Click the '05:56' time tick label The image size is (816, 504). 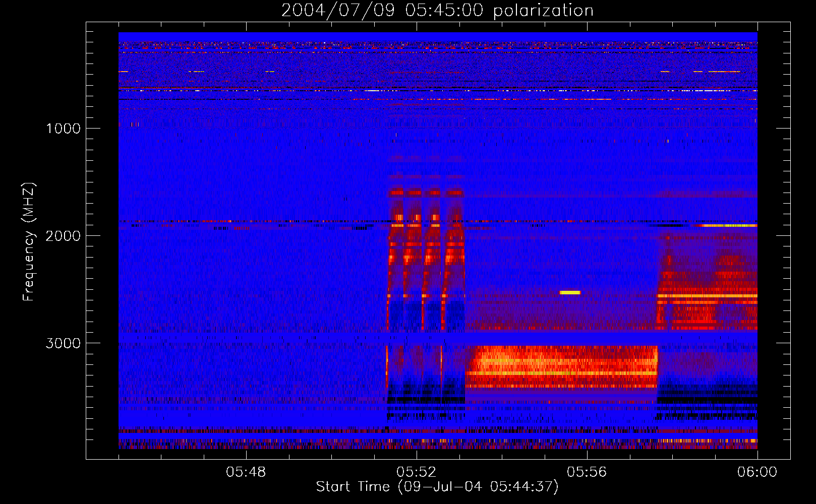pyautogui.click(x=587, y=472)
